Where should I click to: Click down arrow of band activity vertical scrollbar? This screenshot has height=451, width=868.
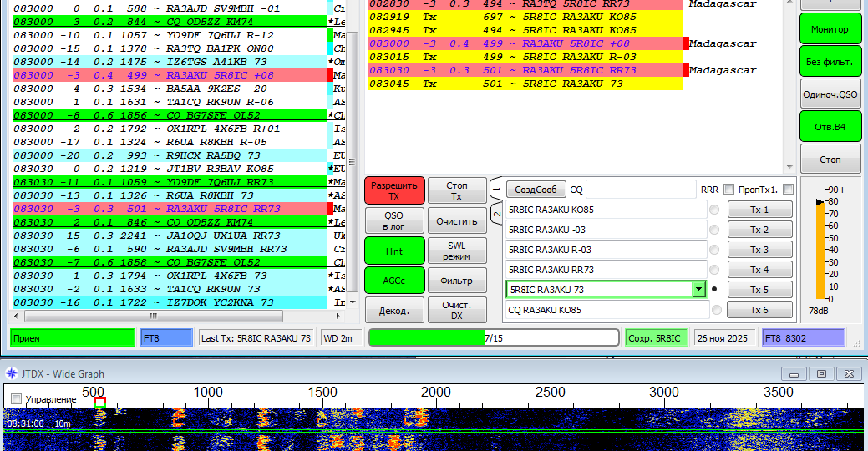[353, 302]
